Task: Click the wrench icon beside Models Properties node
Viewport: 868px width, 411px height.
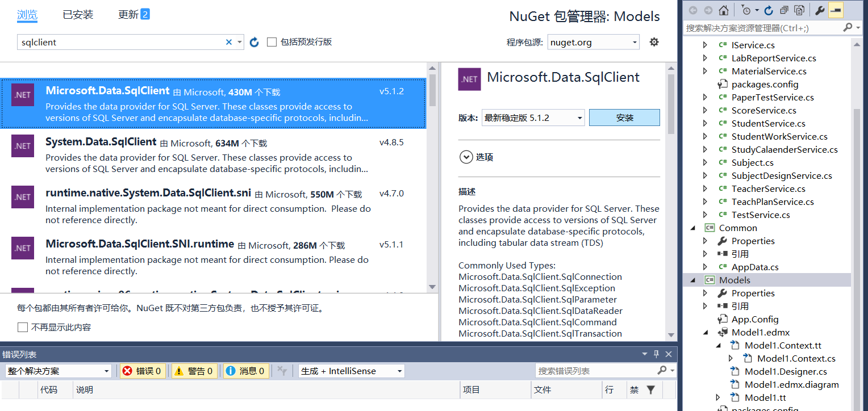Action: coord(723,293)
